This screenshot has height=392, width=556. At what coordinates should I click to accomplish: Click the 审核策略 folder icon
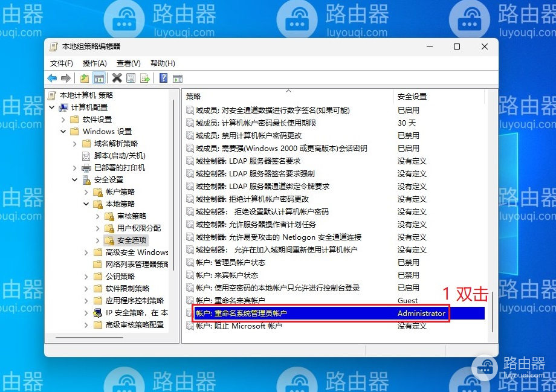(109, 216)
